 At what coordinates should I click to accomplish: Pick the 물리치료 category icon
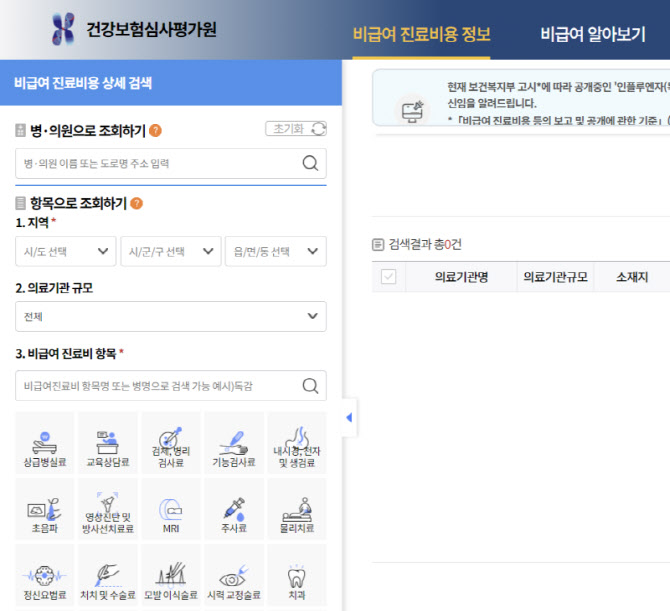296,510
